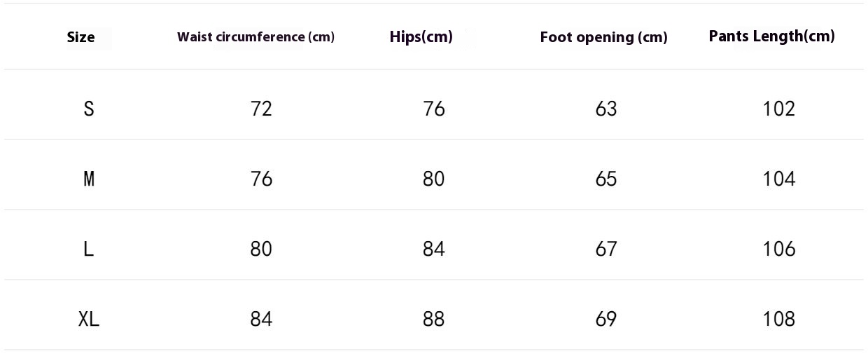Select foot opening value 67
This screenshot has width=868, height=356.
point(606,249)
